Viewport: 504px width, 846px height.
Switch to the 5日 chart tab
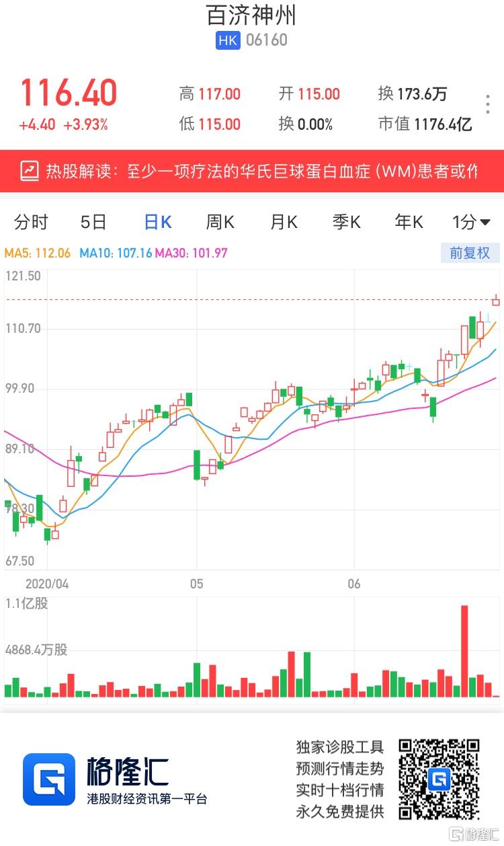tap(93, 222)
